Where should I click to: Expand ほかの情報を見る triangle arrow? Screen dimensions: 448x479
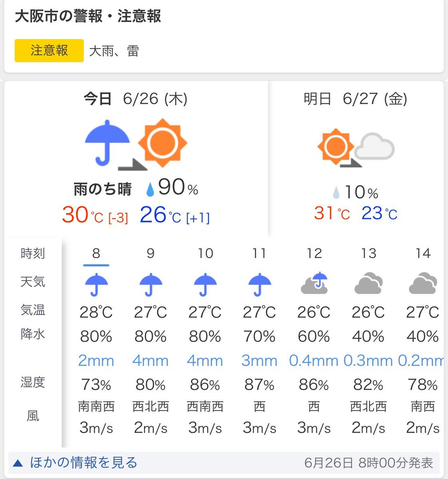point(18,463)
